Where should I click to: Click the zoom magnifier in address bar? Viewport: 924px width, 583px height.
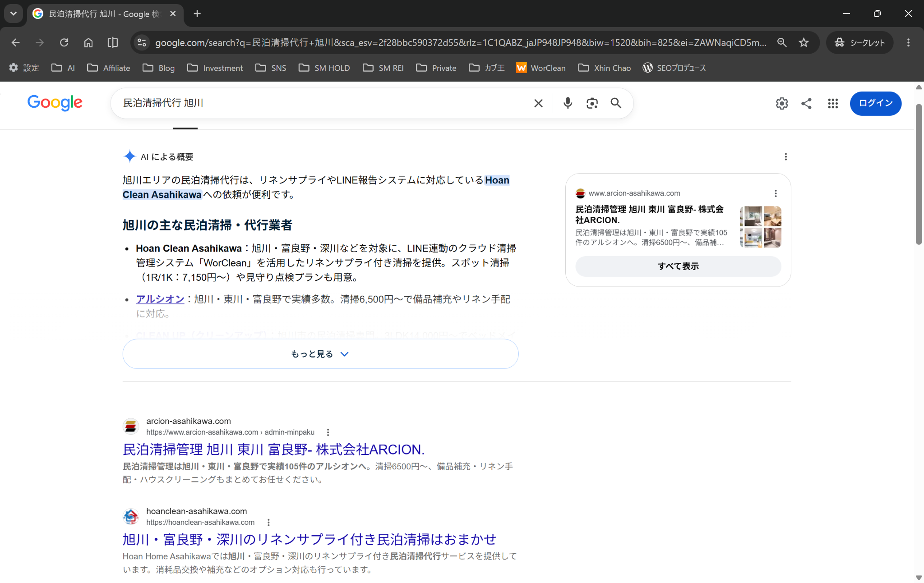click(782, 42)
